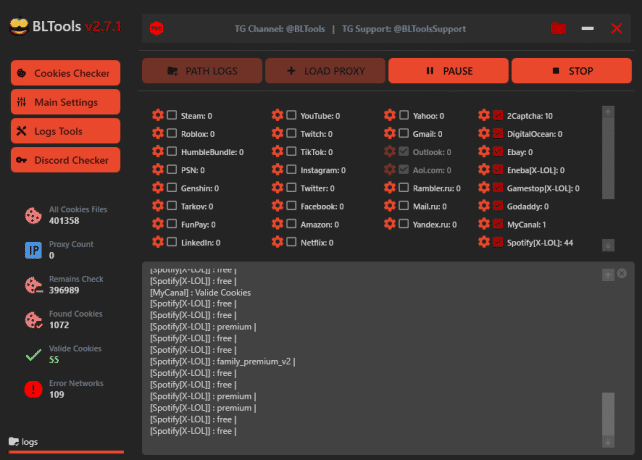Open Genshin settings gear icon
The image size is (642, 460).
pyautogui.click(x=158, y=188)
